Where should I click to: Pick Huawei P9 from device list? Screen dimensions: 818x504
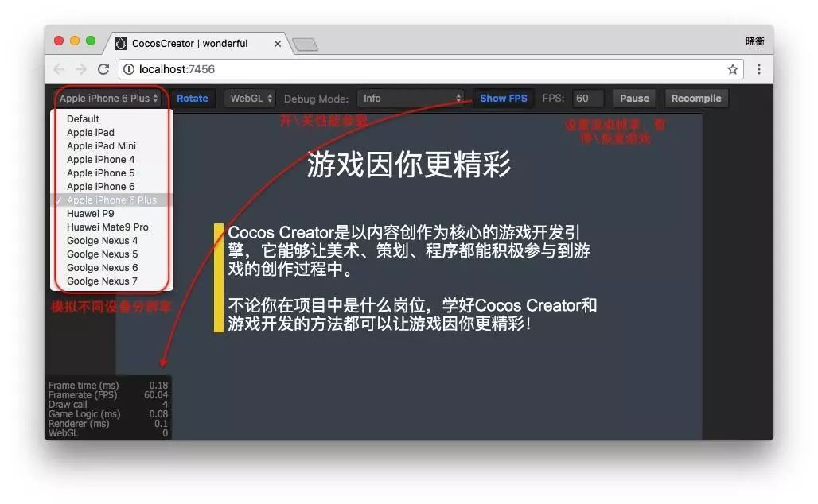click(x=111, y=214)
